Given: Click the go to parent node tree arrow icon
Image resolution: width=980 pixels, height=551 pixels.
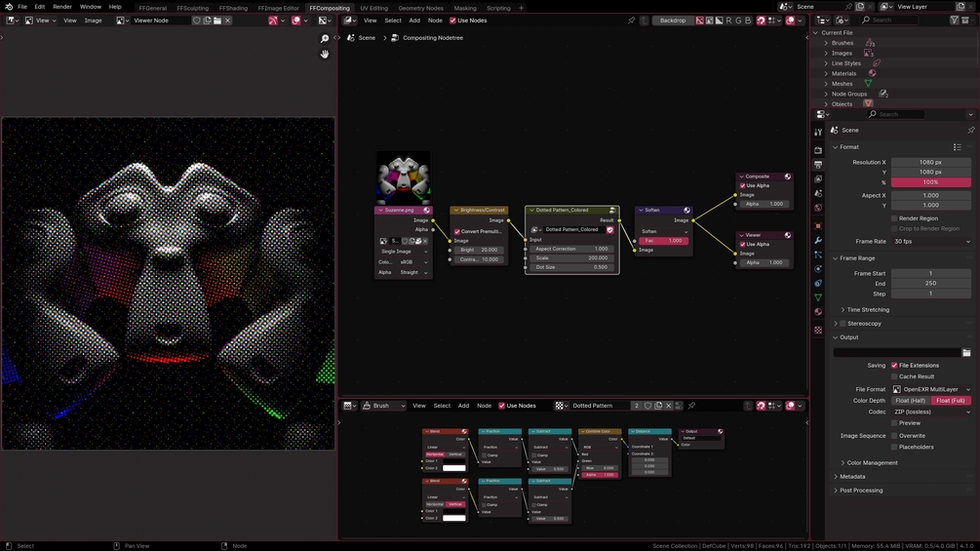Looking at the screenshot, I should click(645, 20).
